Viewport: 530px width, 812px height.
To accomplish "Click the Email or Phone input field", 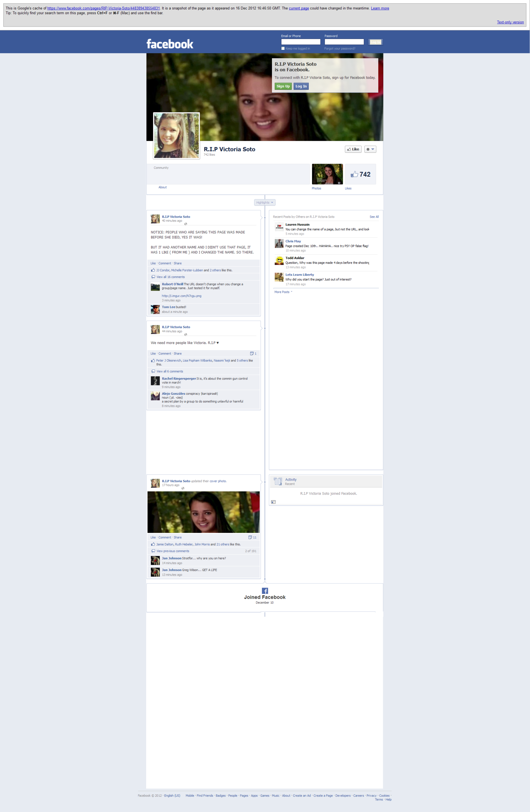I will pos(300,42).
